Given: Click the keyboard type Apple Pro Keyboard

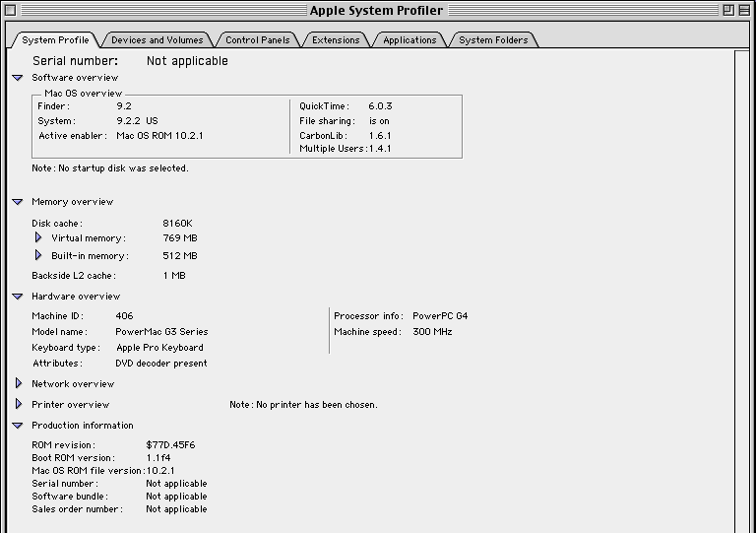Looking at the screenshot, I should pos(159,348).
